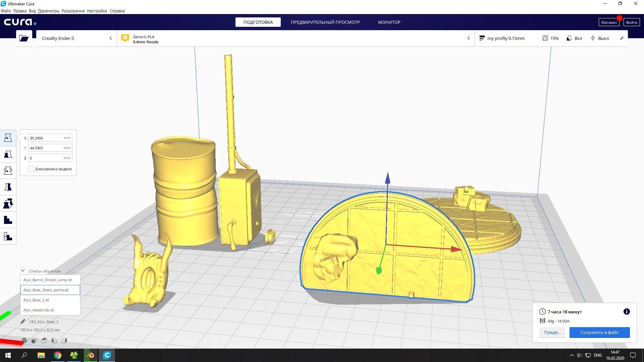The height and width of the screenshot is (362, 644).
Task: Open the Настройки menu
Action: 97,11
